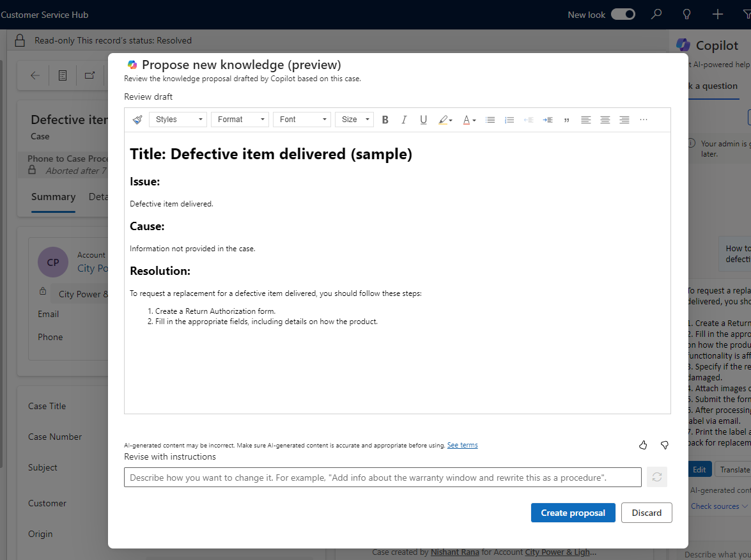Viewport: 751px width, 560px height.
Task: Give the draft a thumbs down
Action: tap(665, 445)
